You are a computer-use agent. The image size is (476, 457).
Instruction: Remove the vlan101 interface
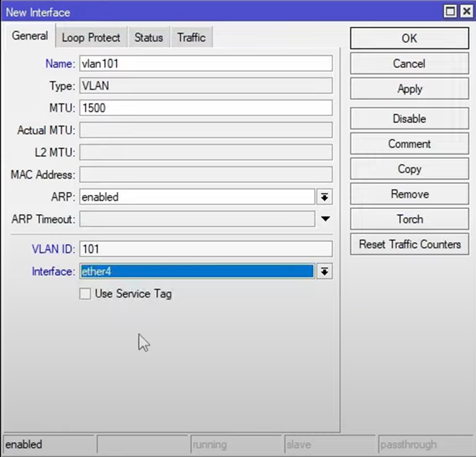tap(409, 194)
